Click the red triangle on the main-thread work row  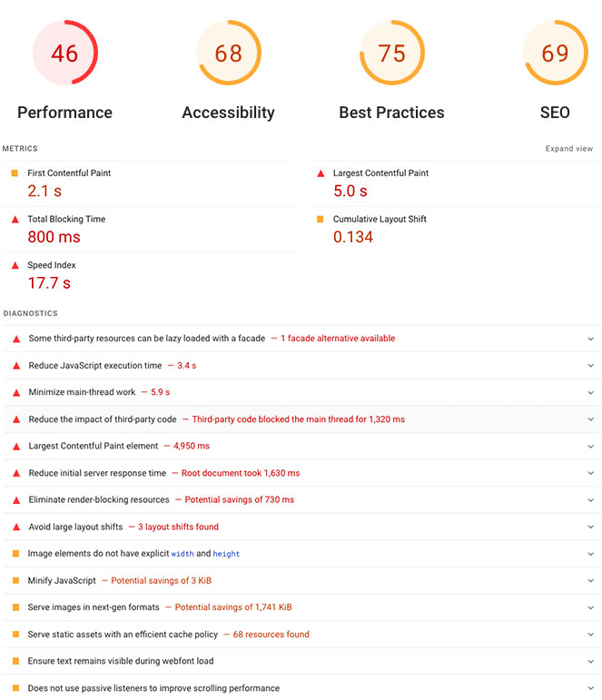point(16,393)
